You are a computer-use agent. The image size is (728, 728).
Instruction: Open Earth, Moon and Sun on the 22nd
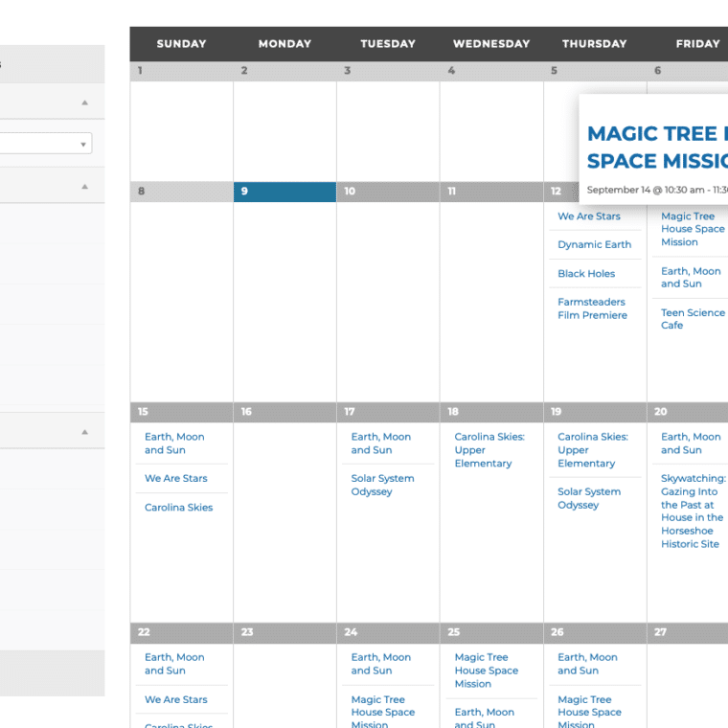pos(174,664)
